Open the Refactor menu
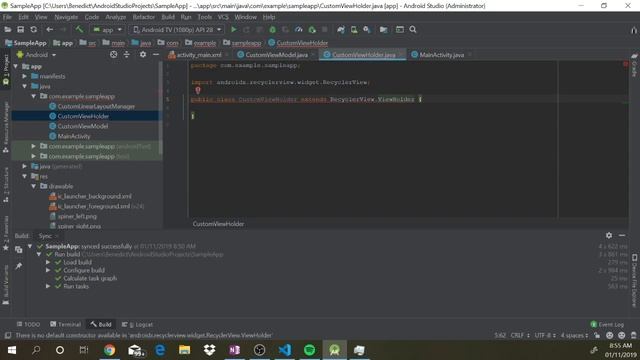This screenshot has width=640, height=360. click(x=144, y=17)
